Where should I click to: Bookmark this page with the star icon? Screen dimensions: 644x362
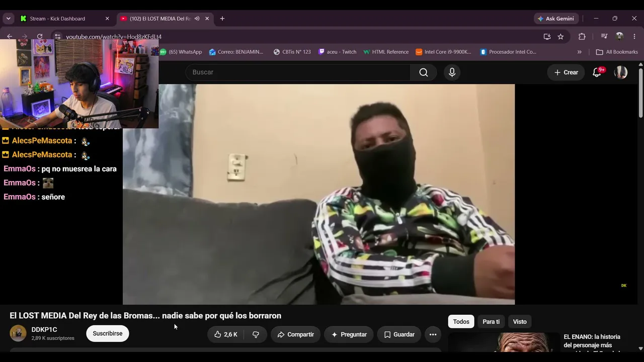pos(560,36)
